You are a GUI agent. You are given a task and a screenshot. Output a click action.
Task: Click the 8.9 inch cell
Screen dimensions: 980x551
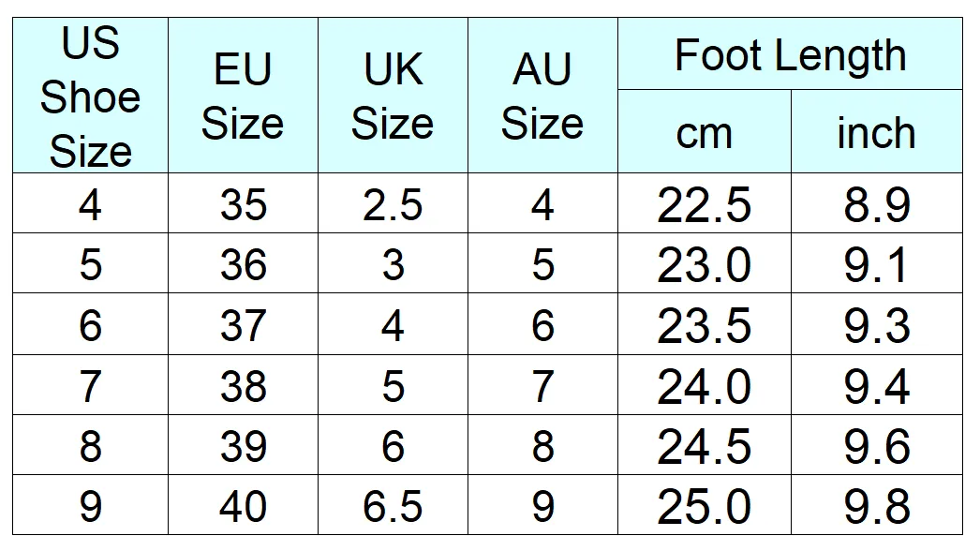[x=877, y=203]
